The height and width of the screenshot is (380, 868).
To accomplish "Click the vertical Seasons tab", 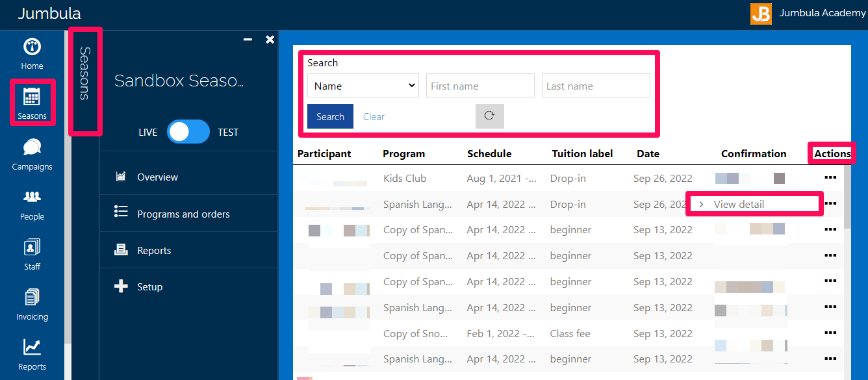I will point(85,73).
